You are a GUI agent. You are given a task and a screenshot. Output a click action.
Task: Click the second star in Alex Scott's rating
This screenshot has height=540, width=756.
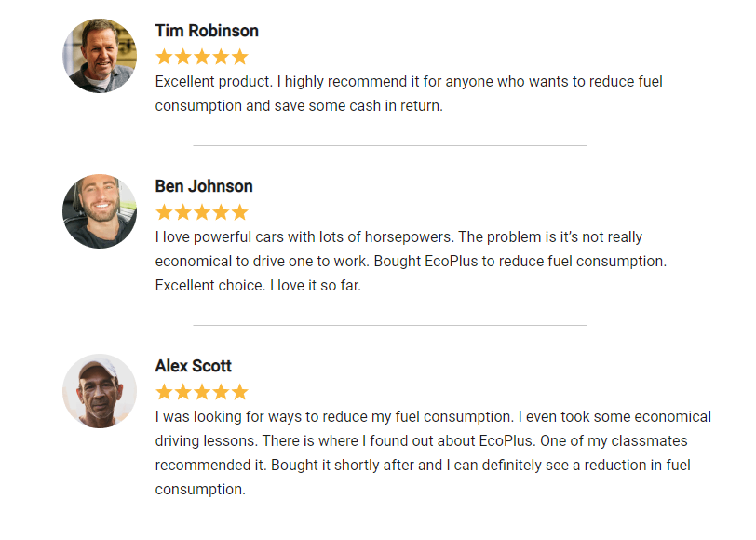[183, 392]
